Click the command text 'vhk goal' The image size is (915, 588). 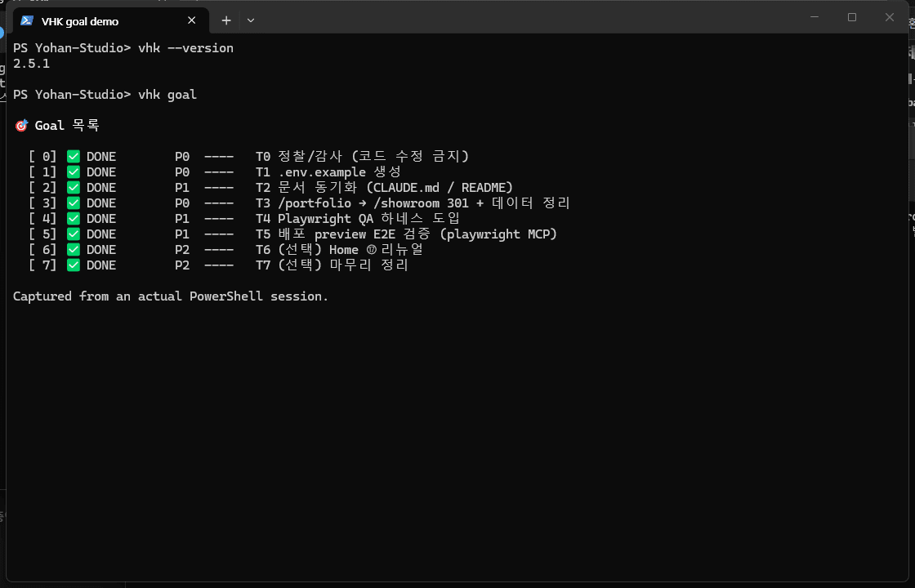[x=167, y=95]
